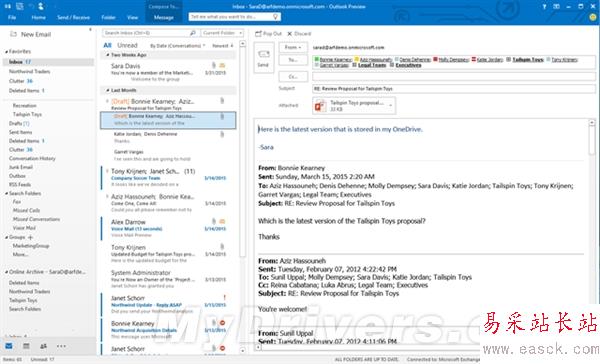The height and width of the screenshot is (364, 600).
Task: Collapse the Groups section
Action: click(x=7, y=238)
